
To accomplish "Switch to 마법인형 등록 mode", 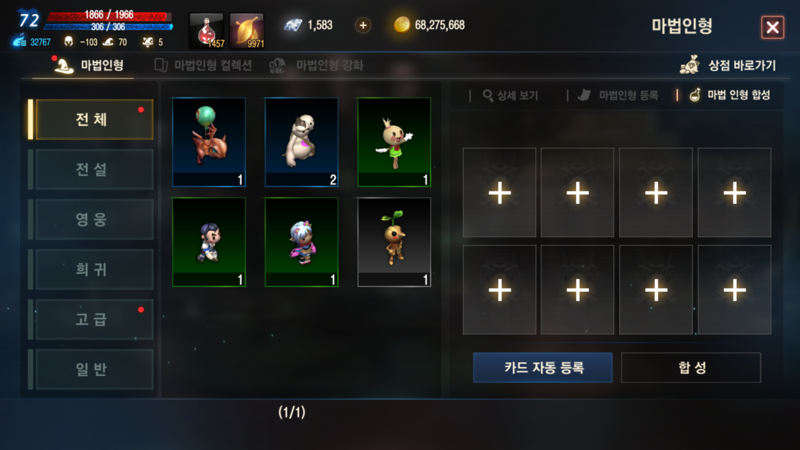I will tap(618, 95).
